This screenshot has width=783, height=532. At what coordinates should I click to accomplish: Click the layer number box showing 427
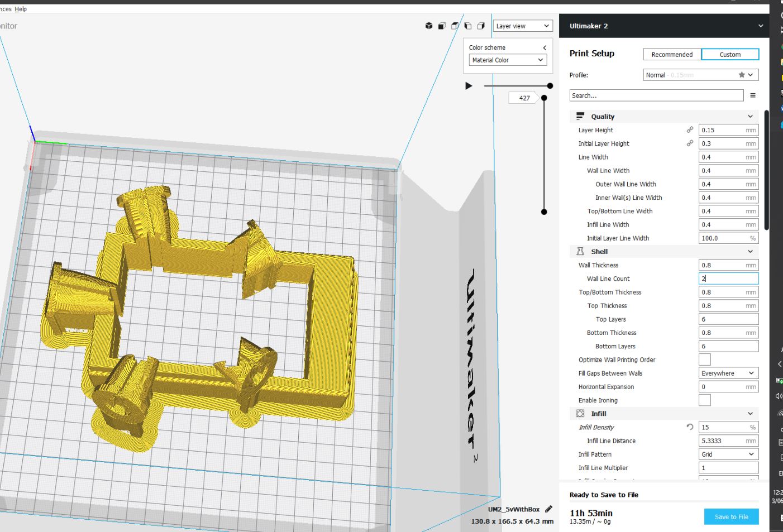pyautogui.click(x=524, y=98)
